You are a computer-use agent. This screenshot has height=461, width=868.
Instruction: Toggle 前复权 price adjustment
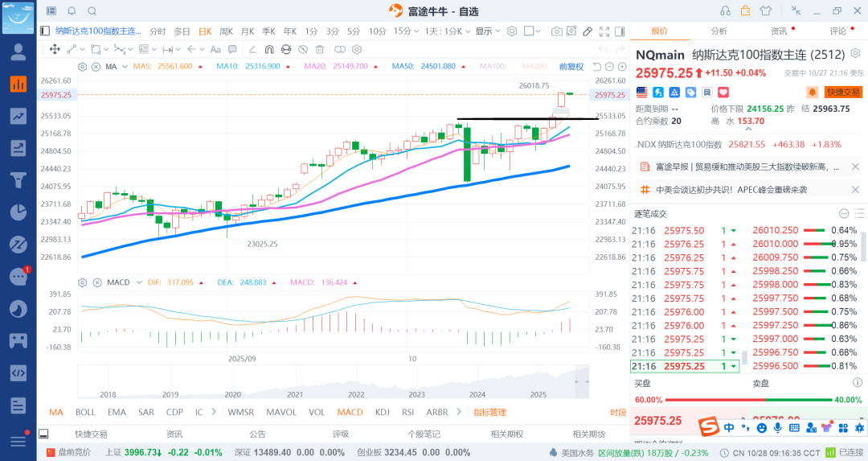click(x=571, y=67)
